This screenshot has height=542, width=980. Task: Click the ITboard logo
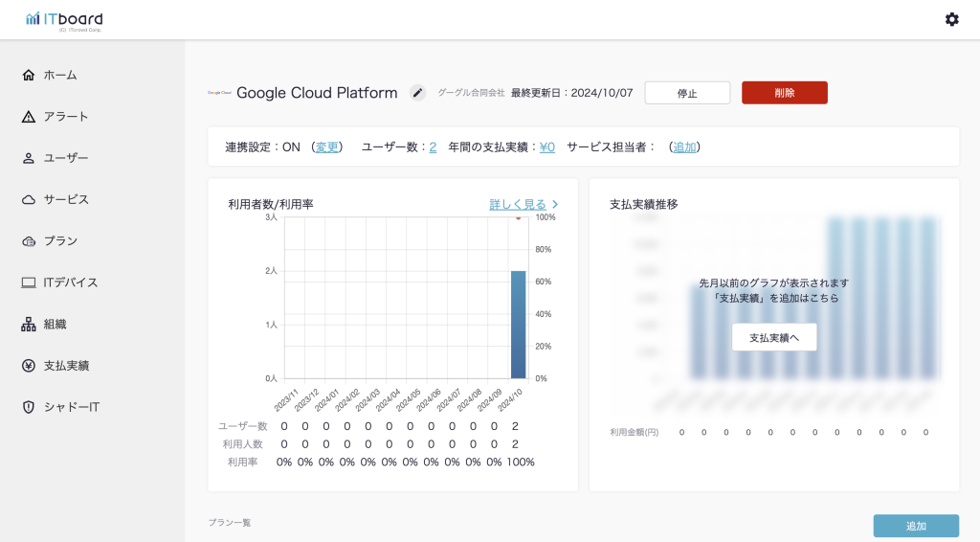(x=64, y=20)
